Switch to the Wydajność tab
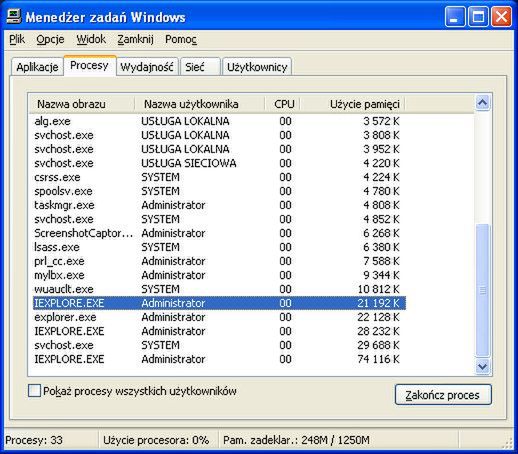 click(147, 67)
